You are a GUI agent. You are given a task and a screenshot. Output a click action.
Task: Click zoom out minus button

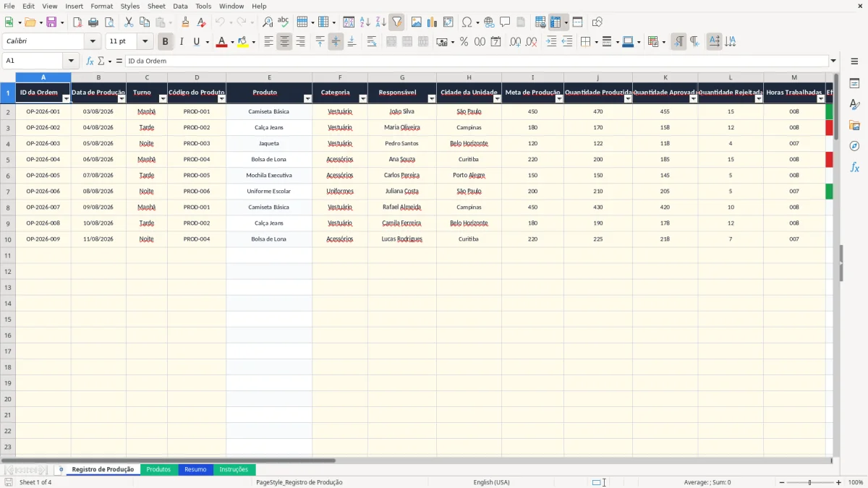click(781, 482)
